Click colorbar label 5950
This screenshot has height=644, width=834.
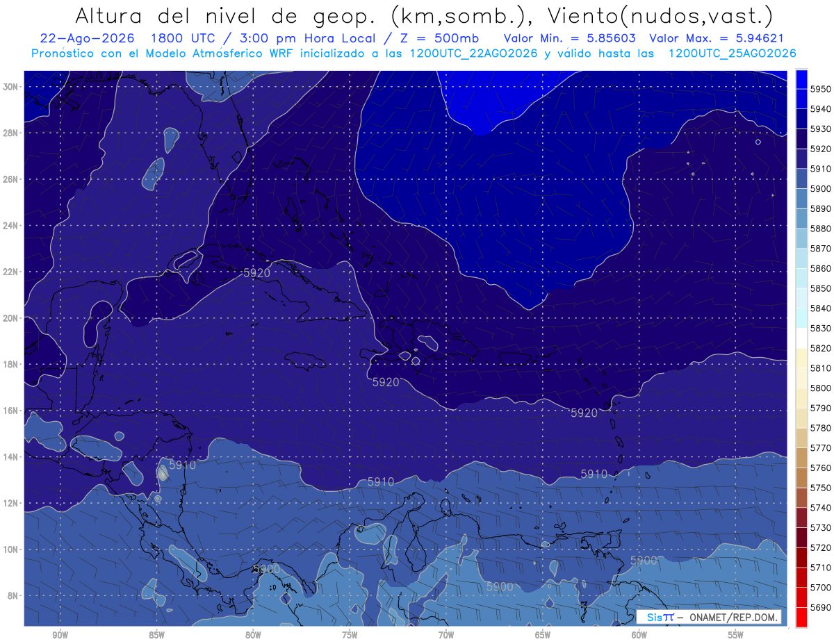(x=821, y=89)
